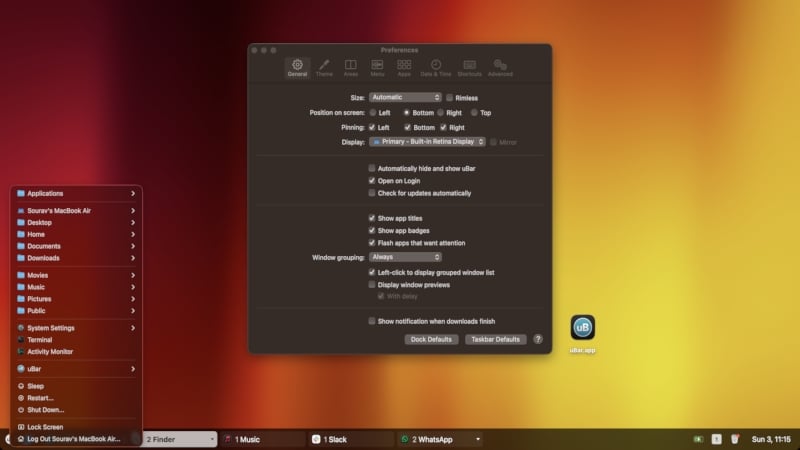
Task: Open the Window grouping dropdown
Action: (405, 257)
